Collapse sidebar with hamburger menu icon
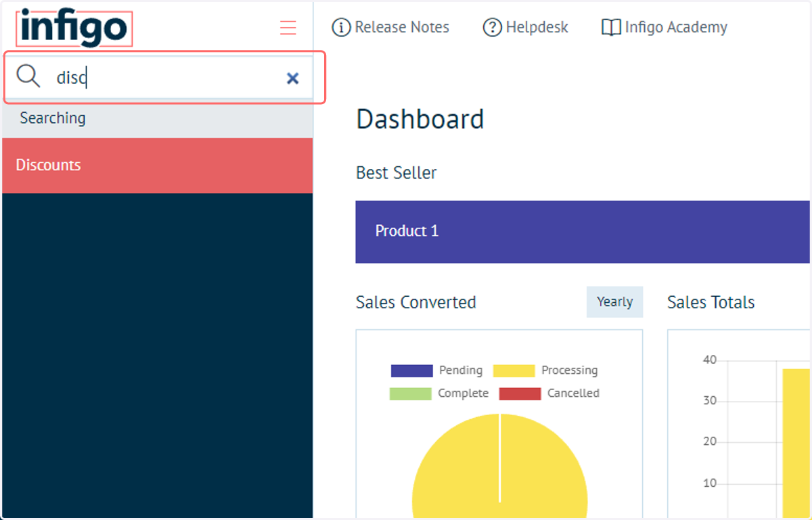 point(288,28)
